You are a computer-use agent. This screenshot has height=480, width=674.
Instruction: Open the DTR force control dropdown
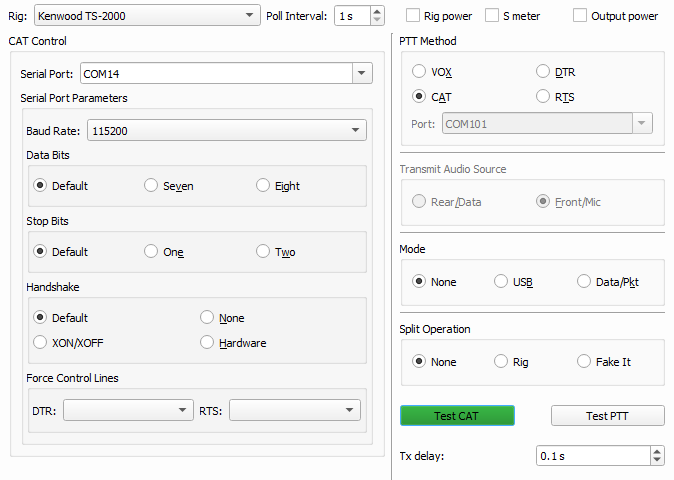click(128, 410)
